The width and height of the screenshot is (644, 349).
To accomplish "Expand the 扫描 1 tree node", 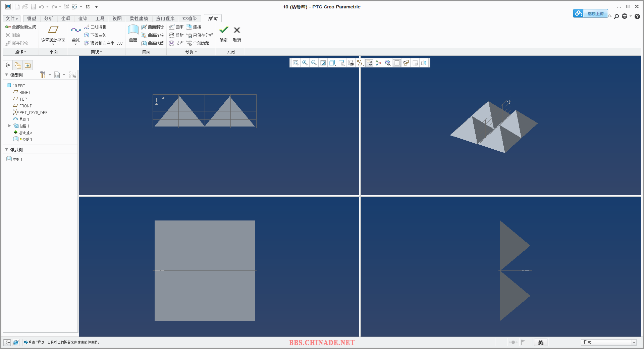I will (x=9, y=126).
